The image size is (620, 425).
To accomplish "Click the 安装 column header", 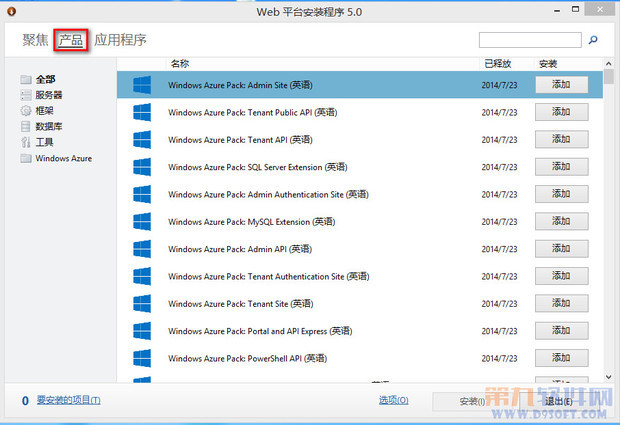I will pos(548,64).
